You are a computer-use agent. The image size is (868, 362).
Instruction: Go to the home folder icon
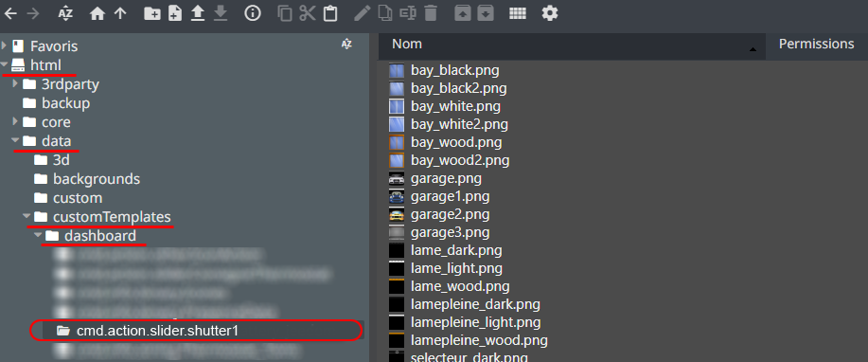(97, 14)
